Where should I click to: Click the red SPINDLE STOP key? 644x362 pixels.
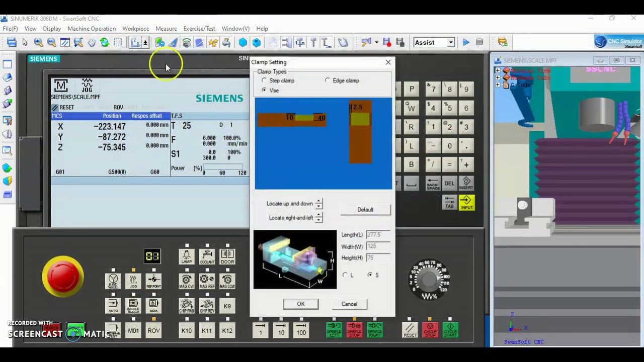[354, 330]
